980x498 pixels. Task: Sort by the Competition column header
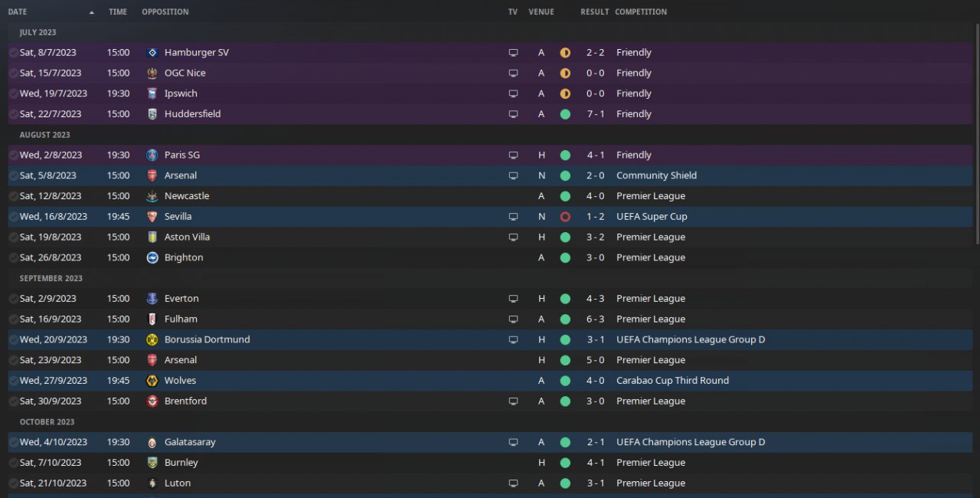641,12
